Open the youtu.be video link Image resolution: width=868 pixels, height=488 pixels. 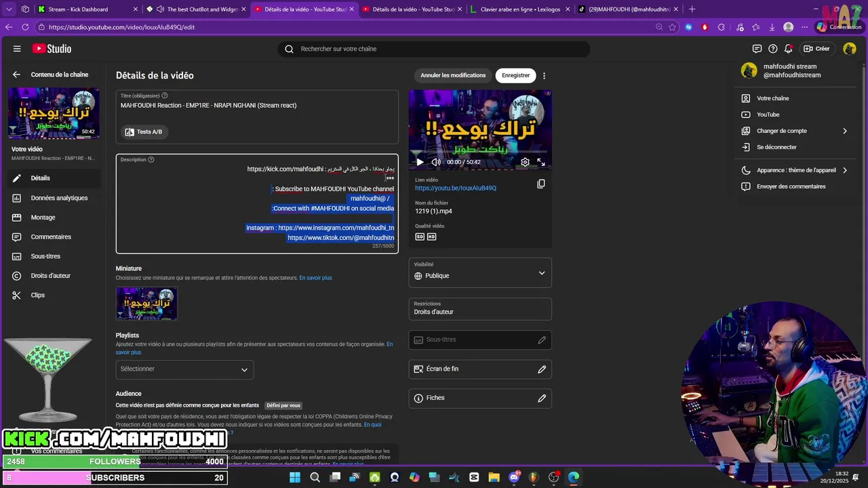coord(456,188)
